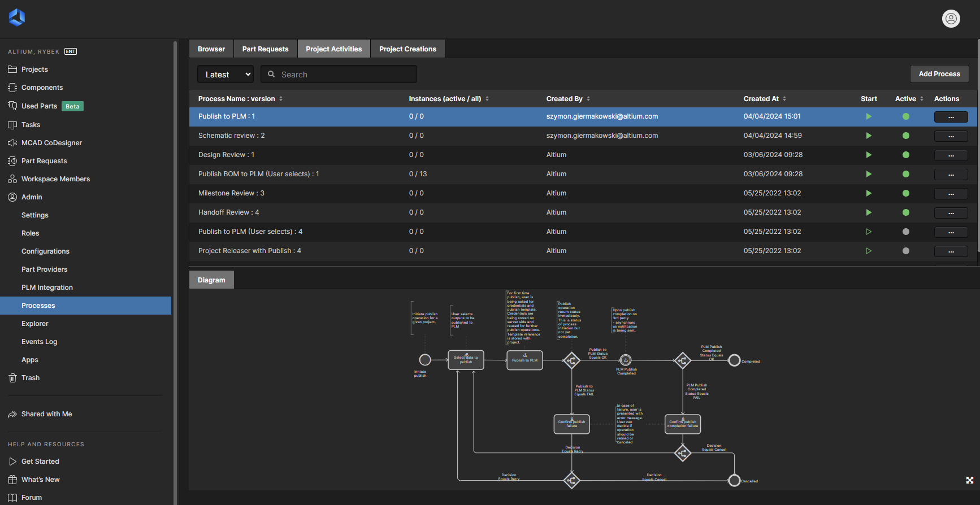Image resolution: width=980 pixels, height=505 pixels.
Task: Open Events Log admin page
Action: [x=40, y=342]
